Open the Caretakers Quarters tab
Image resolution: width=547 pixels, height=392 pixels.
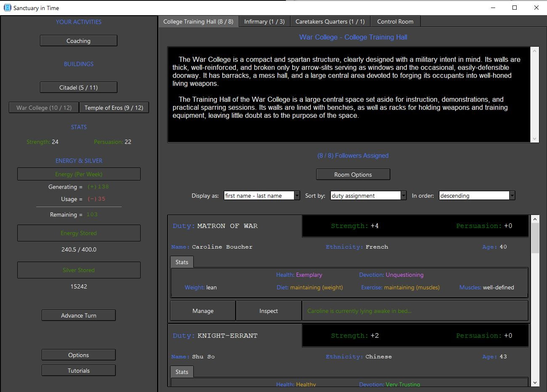coord(330,21)
